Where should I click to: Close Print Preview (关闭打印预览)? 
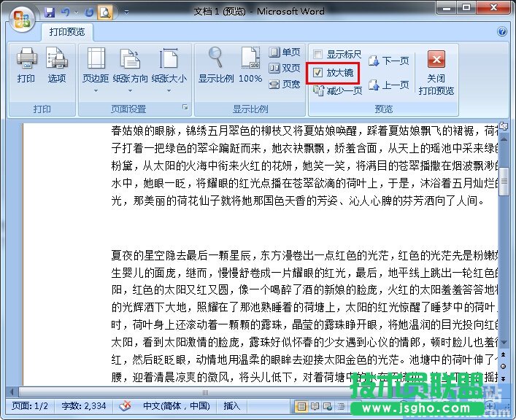(x=436, y=73)
